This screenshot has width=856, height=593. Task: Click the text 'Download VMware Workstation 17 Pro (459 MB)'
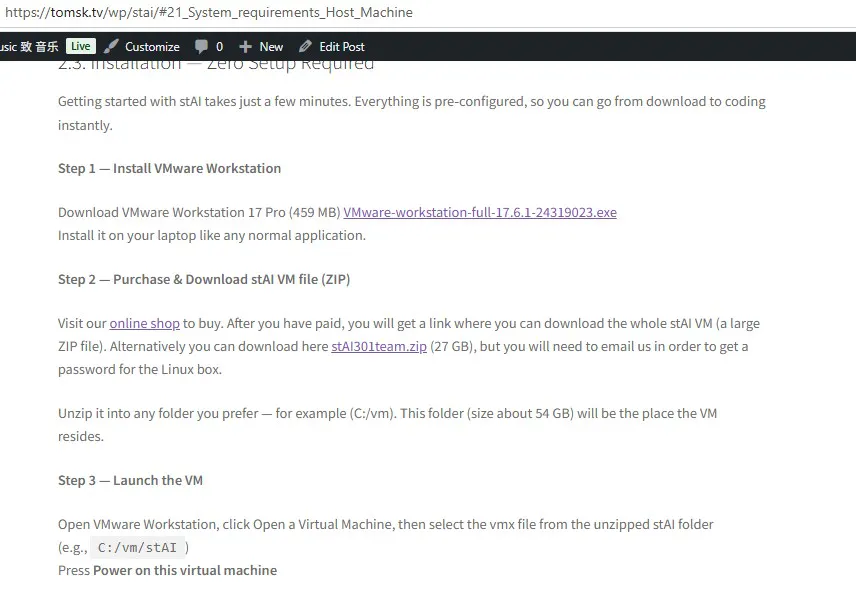199,212
